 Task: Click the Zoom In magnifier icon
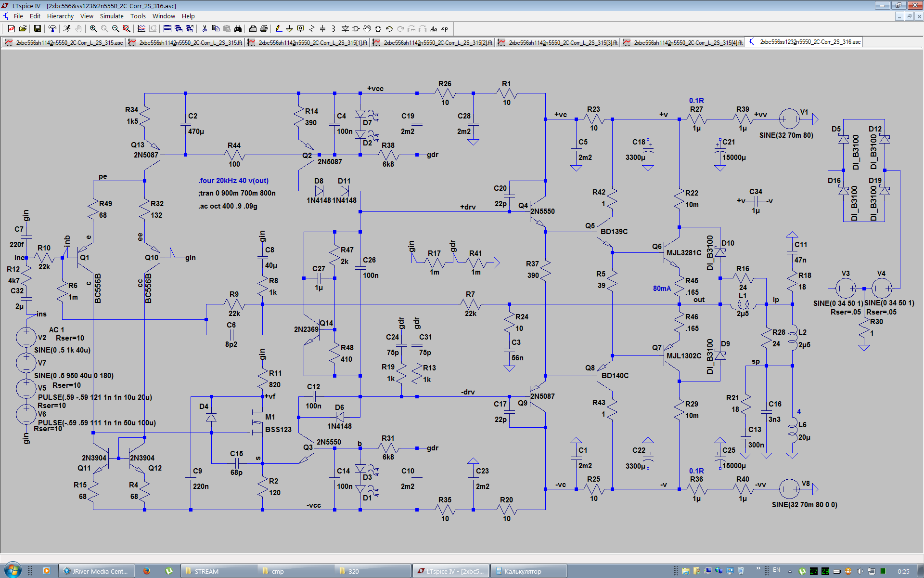click(x=93, y=29)
